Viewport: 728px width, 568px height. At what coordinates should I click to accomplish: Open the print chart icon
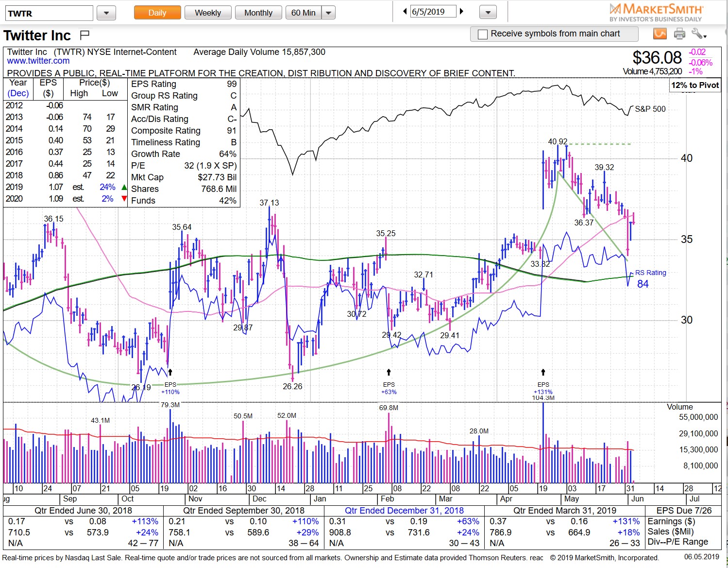coord(679,34)
